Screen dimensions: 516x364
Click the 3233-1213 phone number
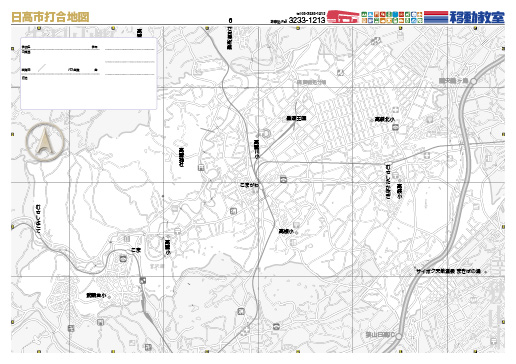(307, 20)
